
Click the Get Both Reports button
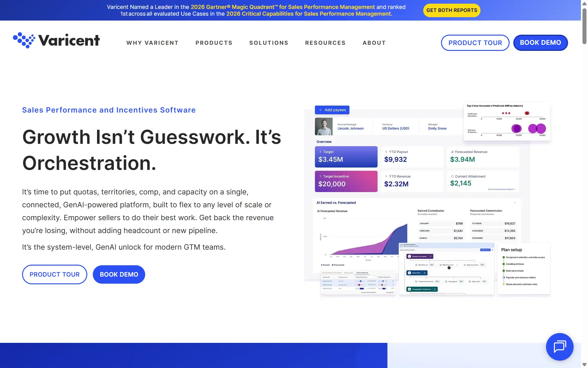pos(452,10)
